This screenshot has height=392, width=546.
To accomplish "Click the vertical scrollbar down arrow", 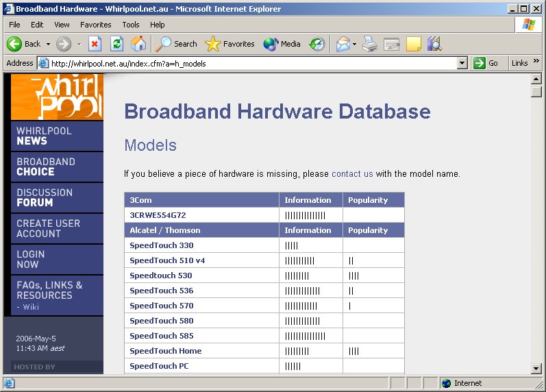I will (536, 369).
